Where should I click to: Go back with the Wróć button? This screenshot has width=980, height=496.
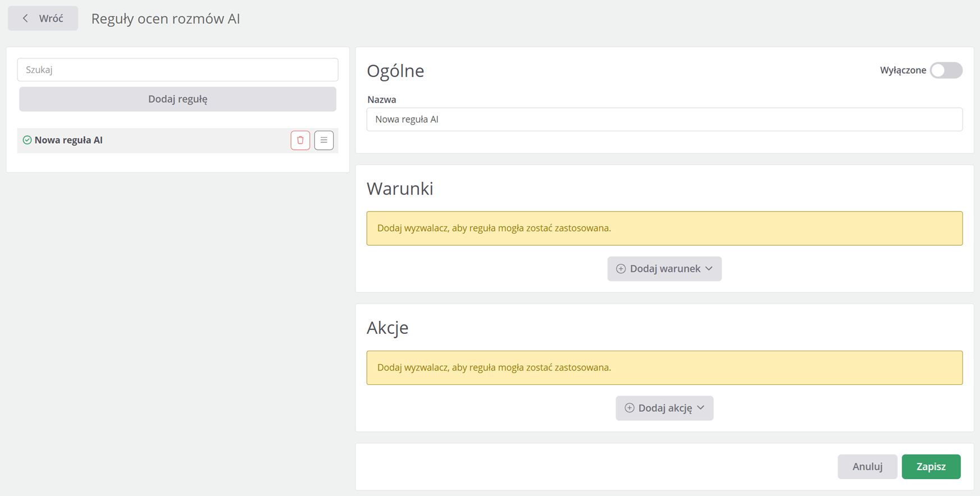pyautogui.click(x=43, y=19)
